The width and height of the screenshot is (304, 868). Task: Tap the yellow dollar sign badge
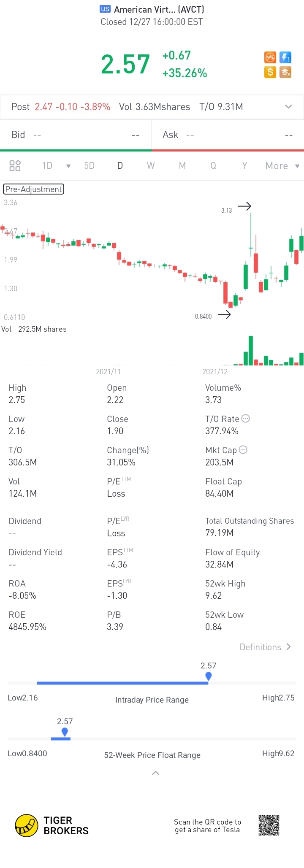[x=270, y=72]
